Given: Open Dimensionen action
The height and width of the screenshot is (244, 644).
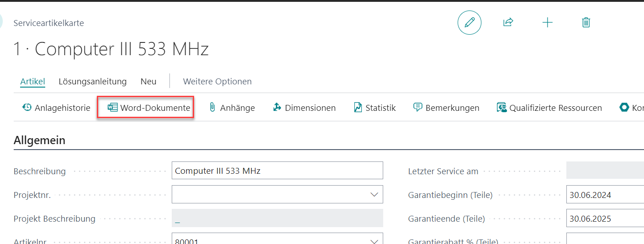Looking at the screenshot, I should click(304, 108).
